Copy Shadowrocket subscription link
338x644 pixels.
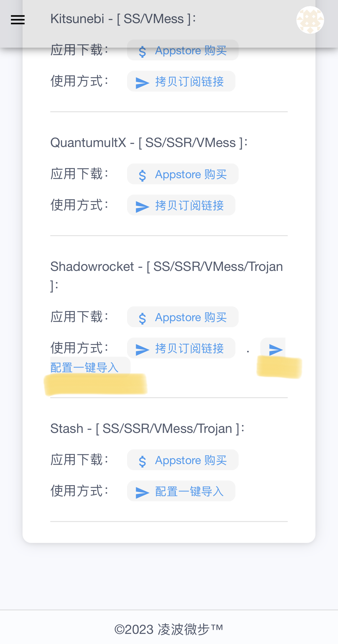181,348
